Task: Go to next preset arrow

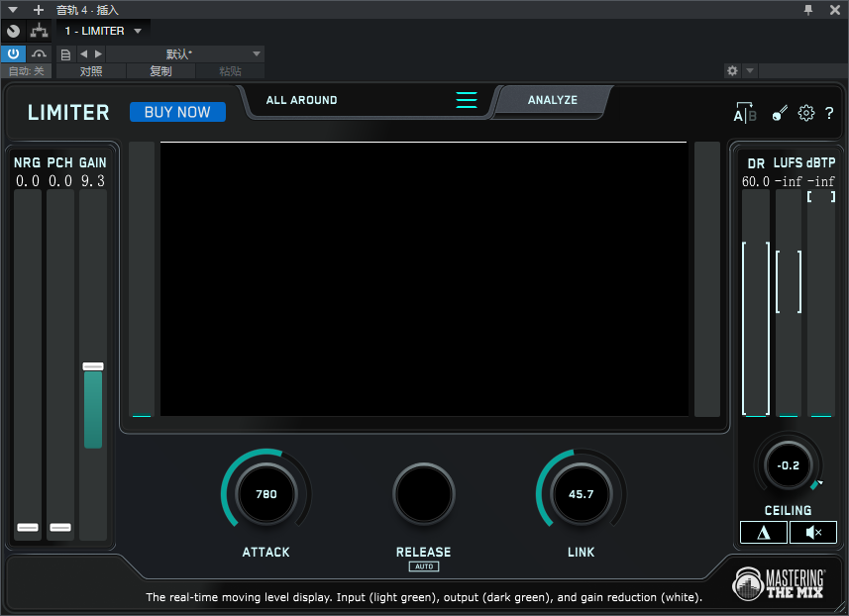Action: (x=98, y=53)
